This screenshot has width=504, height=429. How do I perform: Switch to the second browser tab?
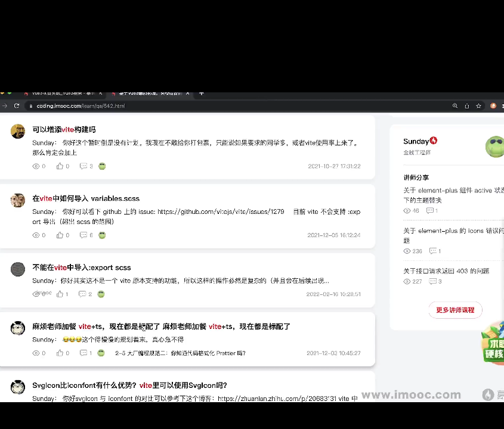point(149,93)
